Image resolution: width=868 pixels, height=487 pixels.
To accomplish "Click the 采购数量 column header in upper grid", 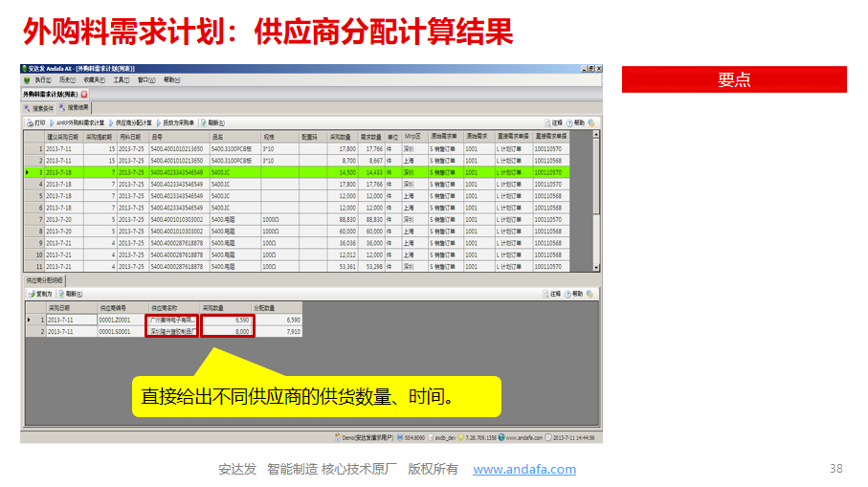I will tap(342, 136).
